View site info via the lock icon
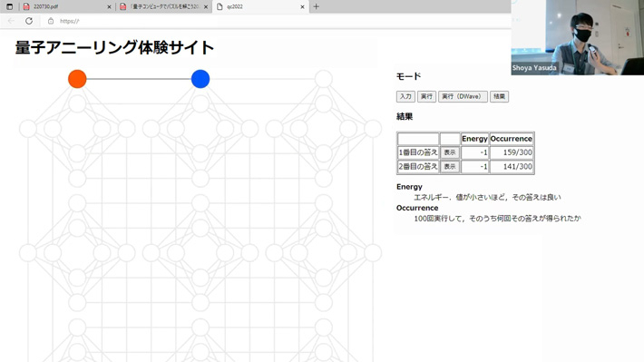The image size is (644, 362). [x=51, y=21]
